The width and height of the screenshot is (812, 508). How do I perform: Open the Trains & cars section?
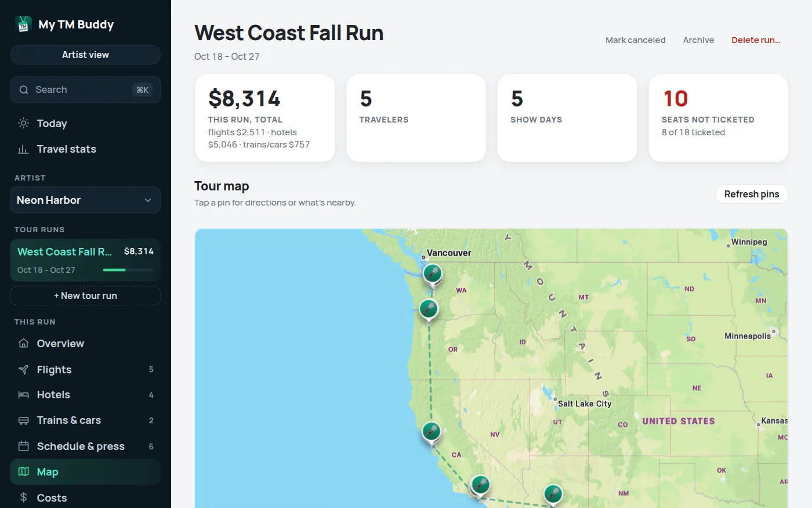(x=85, y=420)
